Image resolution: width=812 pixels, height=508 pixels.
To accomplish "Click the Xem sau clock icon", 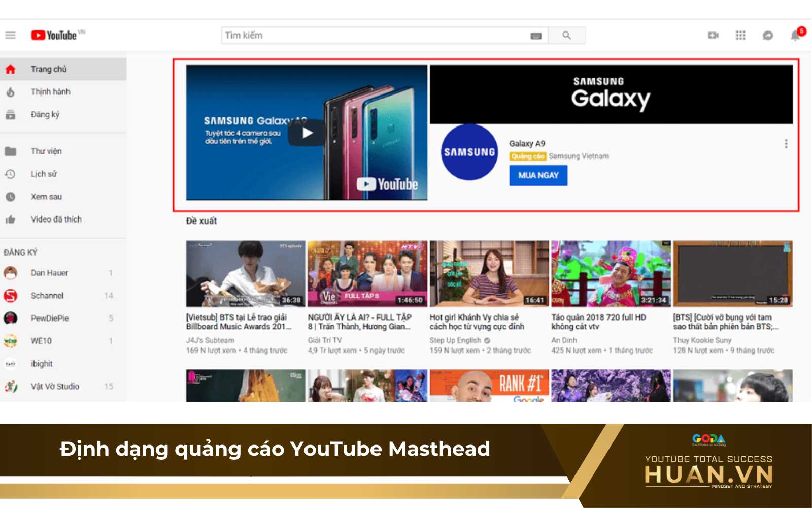I will pos(10,197).
